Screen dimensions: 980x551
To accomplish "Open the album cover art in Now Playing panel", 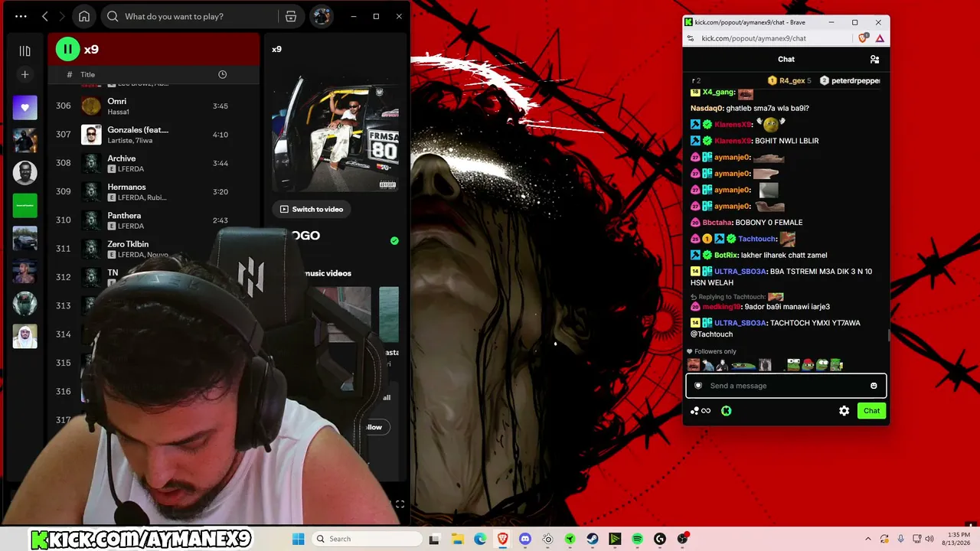I will tap(335, 129).
